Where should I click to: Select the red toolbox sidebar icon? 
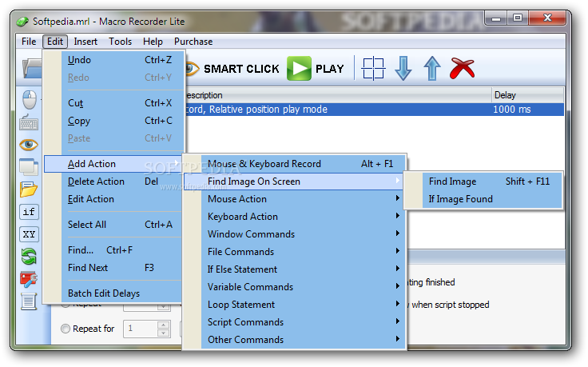coord(29,279)
